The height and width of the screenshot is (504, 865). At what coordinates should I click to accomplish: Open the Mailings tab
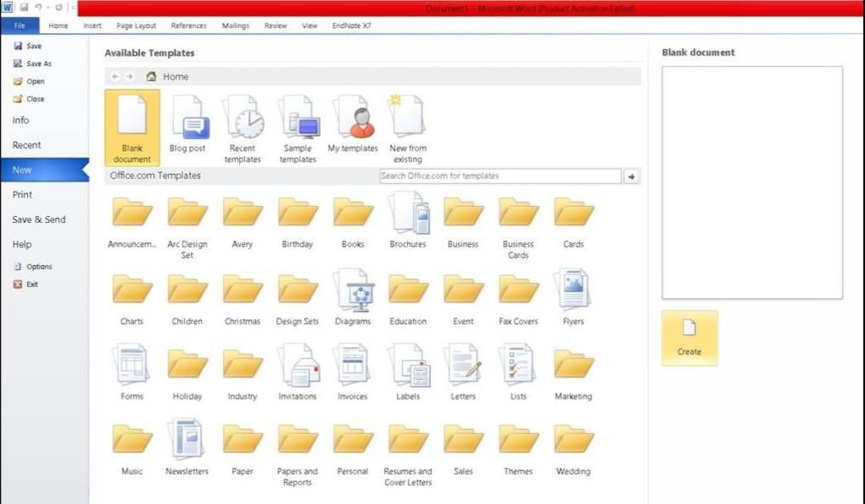click(236, 25)
